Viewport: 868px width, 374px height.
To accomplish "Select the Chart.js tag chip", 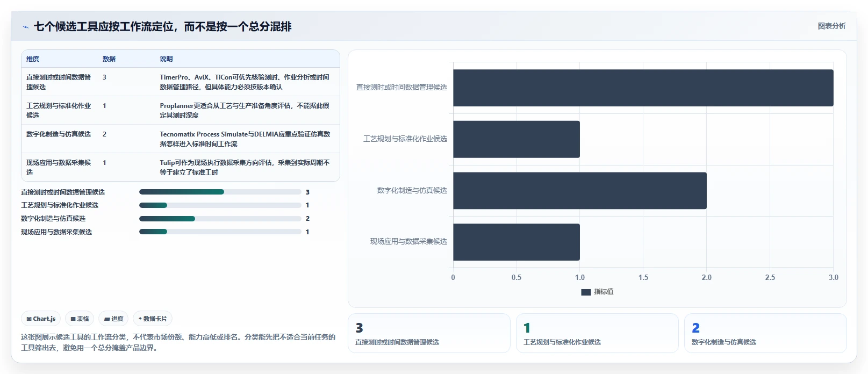I will click(x=41, y=319).
